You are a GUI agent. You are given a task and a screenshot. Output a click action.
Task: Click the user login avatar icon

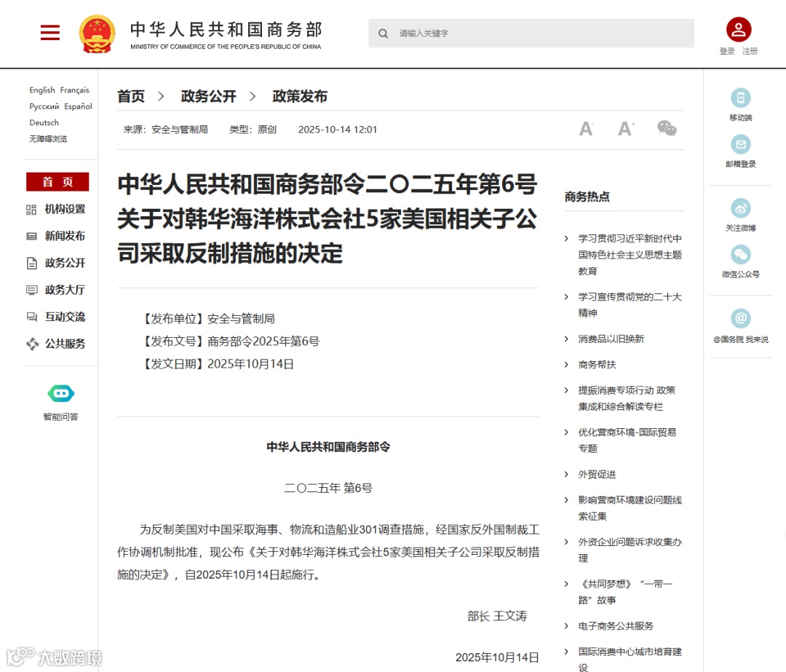point(739,28)
